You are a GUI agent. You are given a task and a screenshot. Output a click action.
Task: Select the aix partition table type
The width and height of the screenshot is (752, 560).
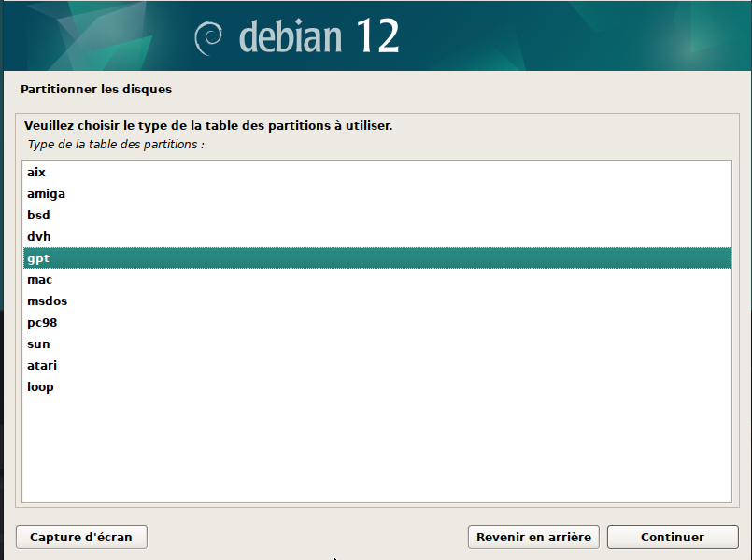pos(377,173)
